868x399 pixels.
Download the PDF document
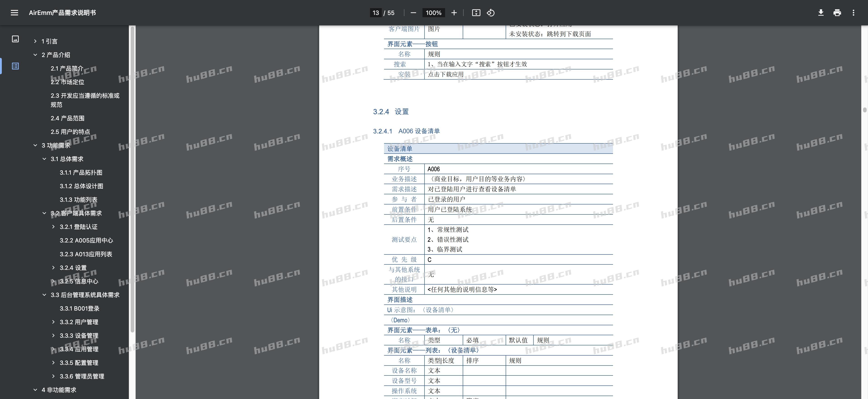(x=821, y=12)
